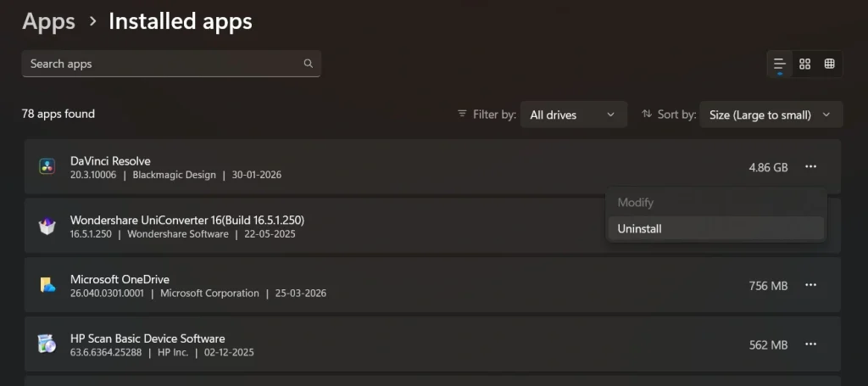This screenshot has width=868, height=386.
Task: Click the 22-05-2025 install date
Action: click(270, 234)
